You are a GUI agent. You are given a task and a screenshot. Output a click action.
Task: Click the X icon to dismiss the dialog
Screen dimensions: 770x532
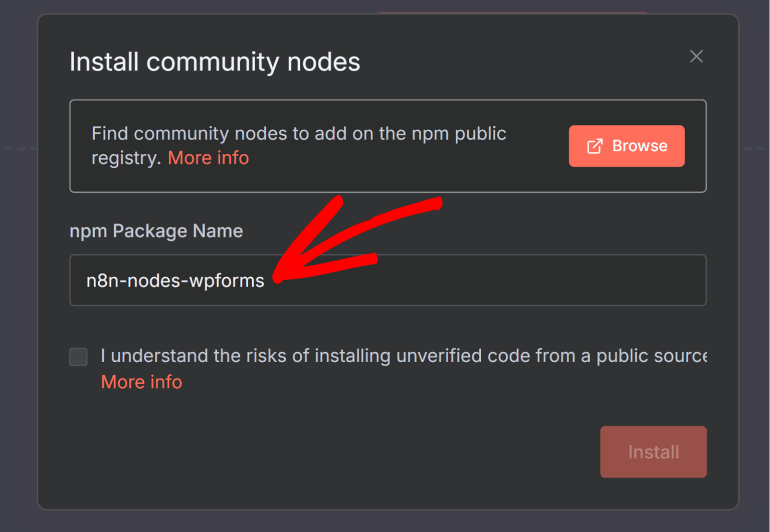point(696,57)
